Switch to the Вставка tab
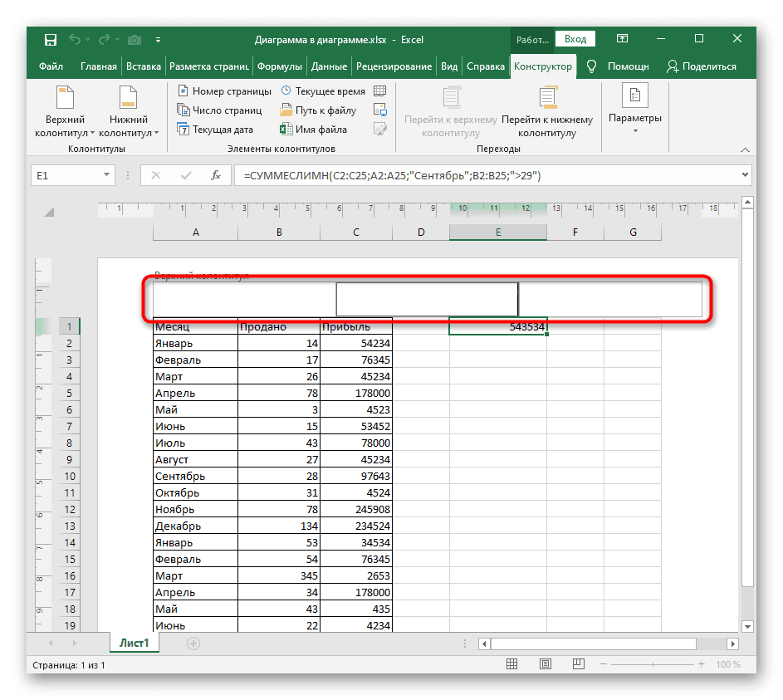 click(144, 66)
